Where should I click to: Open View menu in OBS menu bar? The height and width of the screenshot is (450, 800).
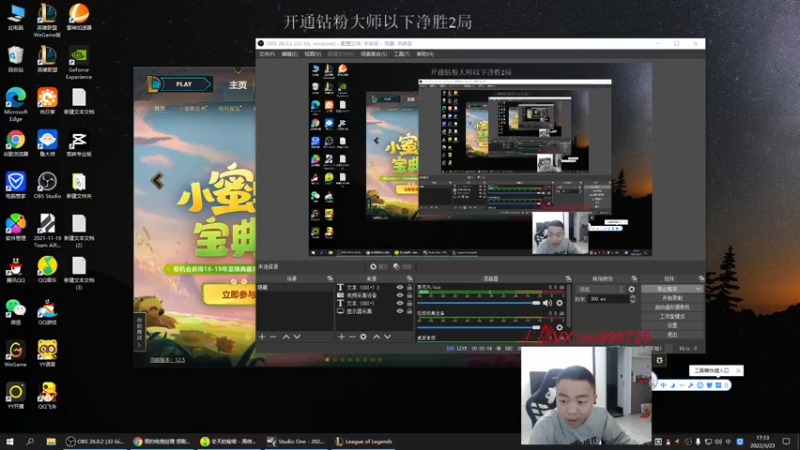312,54
